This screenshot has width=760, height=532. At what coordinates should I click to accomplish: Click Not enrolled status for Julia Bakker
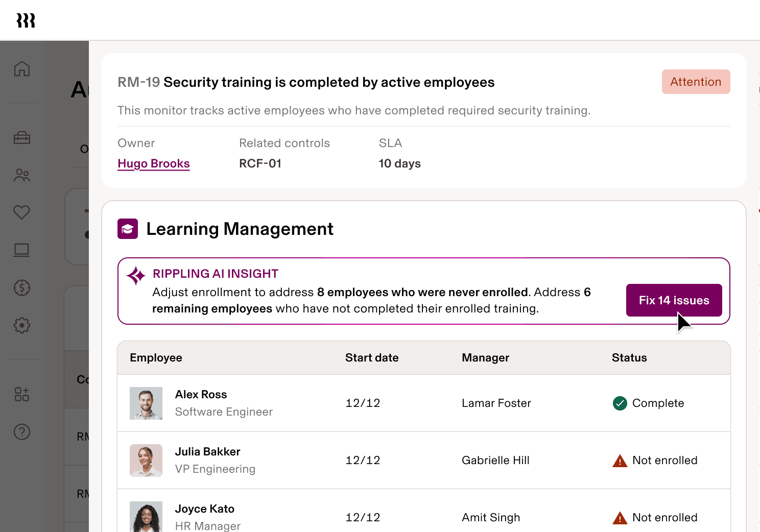point(664,461)
